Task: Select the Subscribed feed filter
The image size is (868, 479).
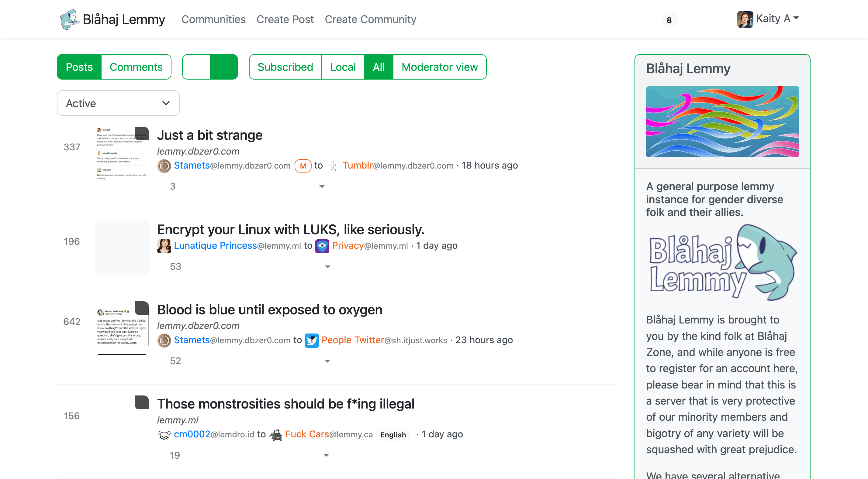Action: (285, 67)
